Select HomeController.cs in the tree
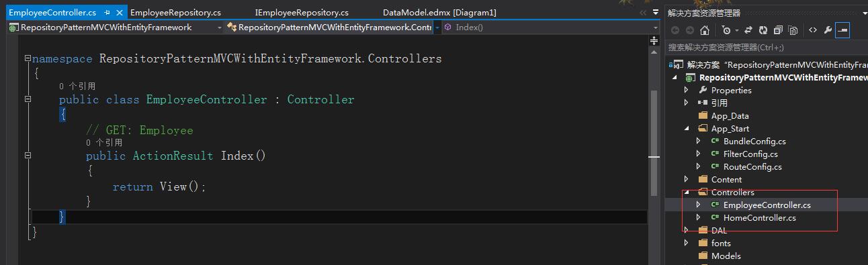This screenshot has width=868, height=265. point(759,217)
